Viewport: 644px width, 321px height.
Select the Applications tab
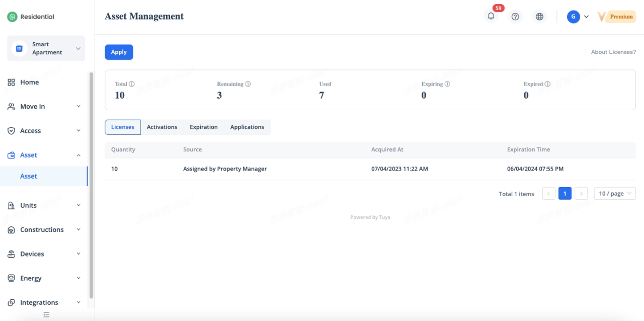(247, 127)
